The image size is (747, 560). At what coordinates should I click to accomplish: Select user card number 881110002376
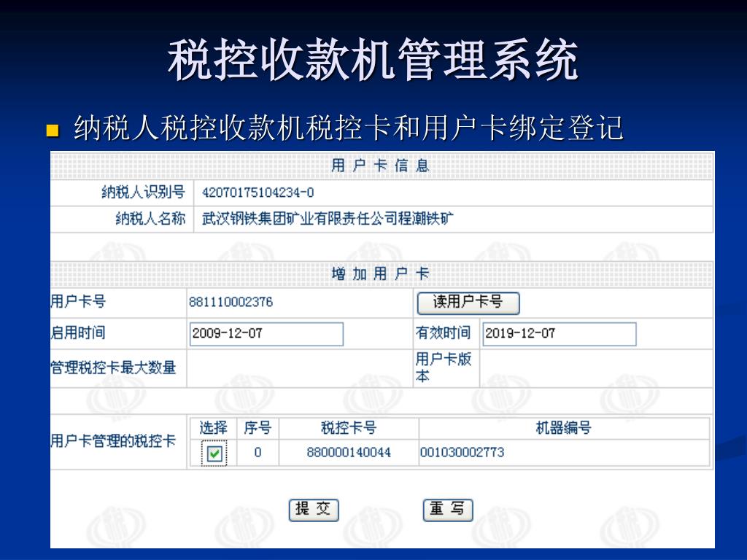[231, 302]
